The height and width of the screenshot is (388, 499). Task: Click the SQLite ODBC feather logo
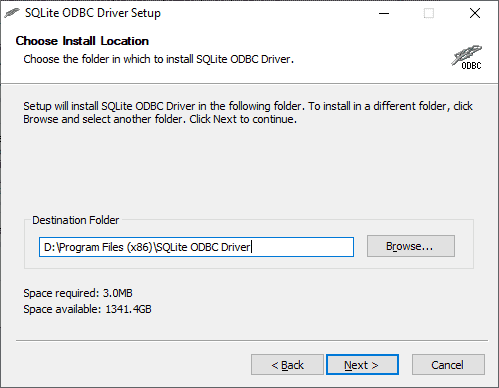point(467,57)
